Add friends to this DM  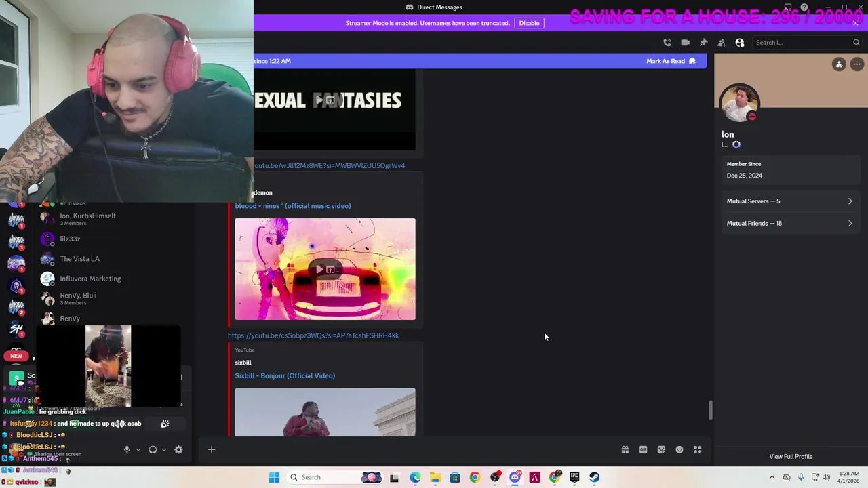722,43
